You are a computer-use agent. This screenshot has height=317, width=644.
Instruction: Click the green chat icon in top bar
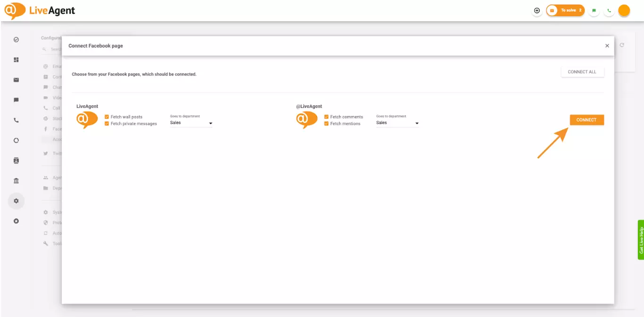pos(594,10)
